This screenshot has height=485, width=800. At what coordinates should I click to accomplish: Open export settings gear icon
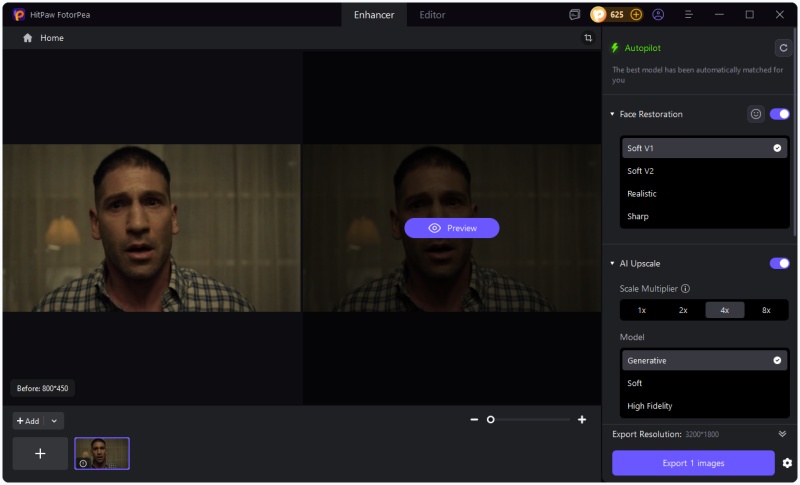tap(787, 463)
